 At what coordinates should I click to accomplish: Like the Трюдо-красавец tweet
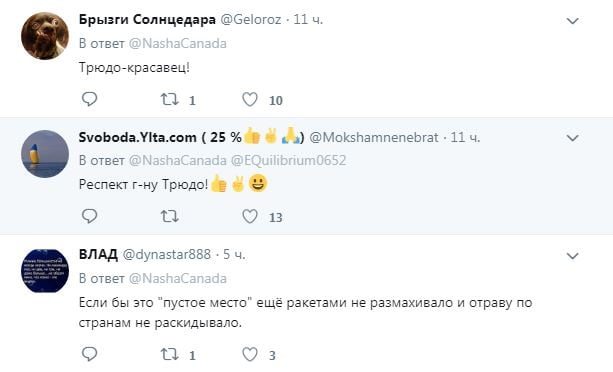pos(250,99)
